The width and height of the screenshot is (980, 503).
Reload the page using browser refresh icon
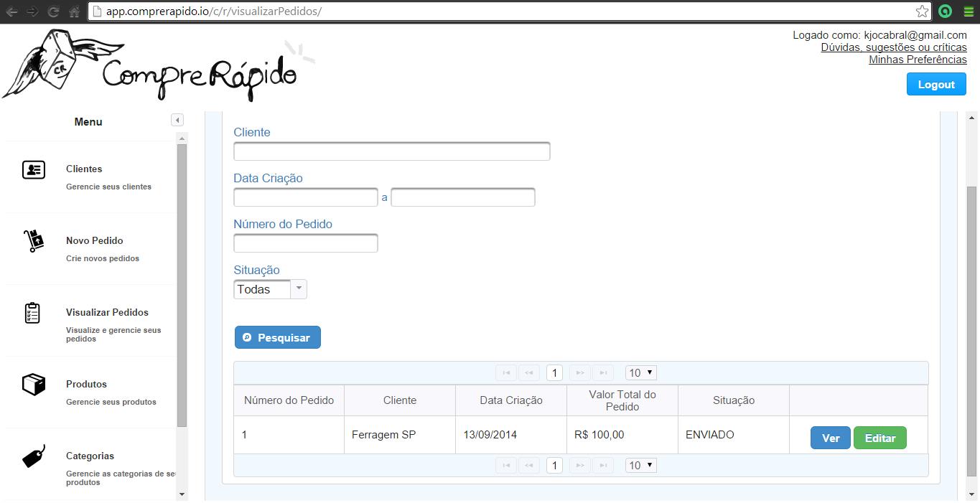[x=53, y=11]
